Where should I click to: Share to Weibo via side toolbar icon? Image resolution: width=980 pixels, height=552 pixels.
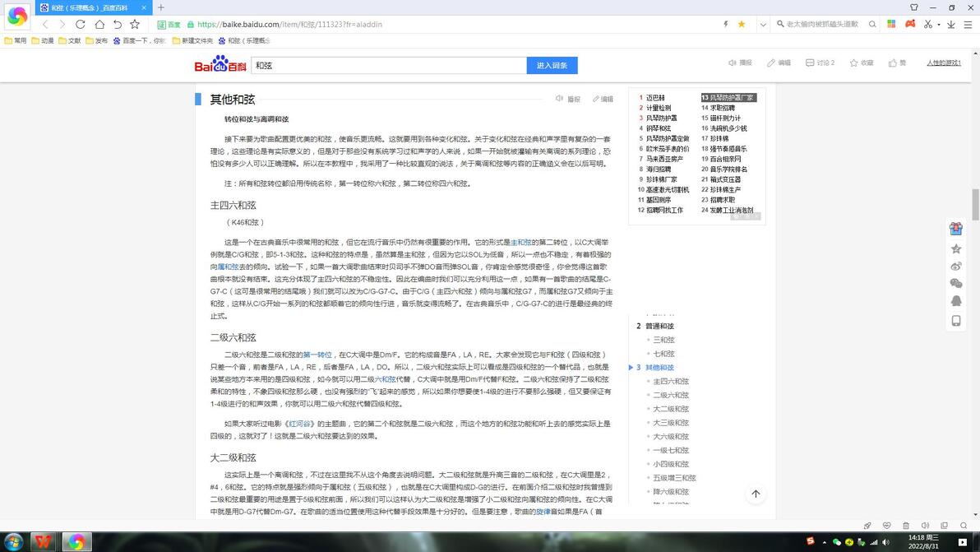click(955, 267)
